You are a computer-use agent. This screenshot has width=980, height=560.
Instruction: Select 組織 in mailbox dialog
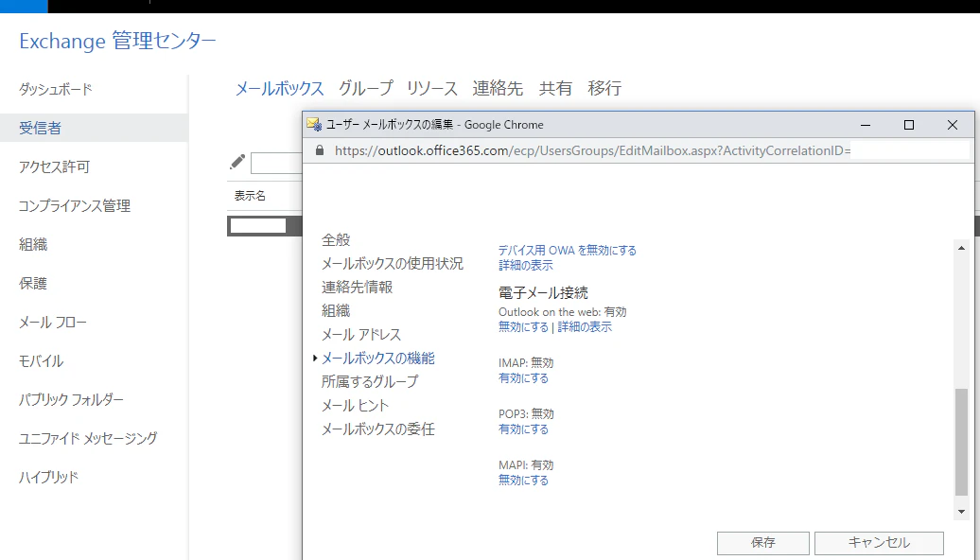pyautogui.click(x=336, y=310)
